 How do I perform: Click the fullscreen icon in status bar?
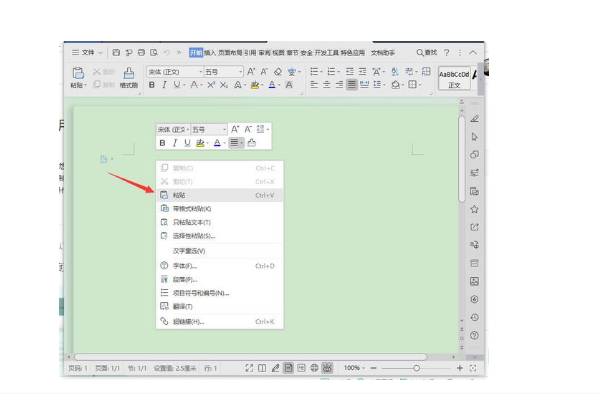[472, 368]
